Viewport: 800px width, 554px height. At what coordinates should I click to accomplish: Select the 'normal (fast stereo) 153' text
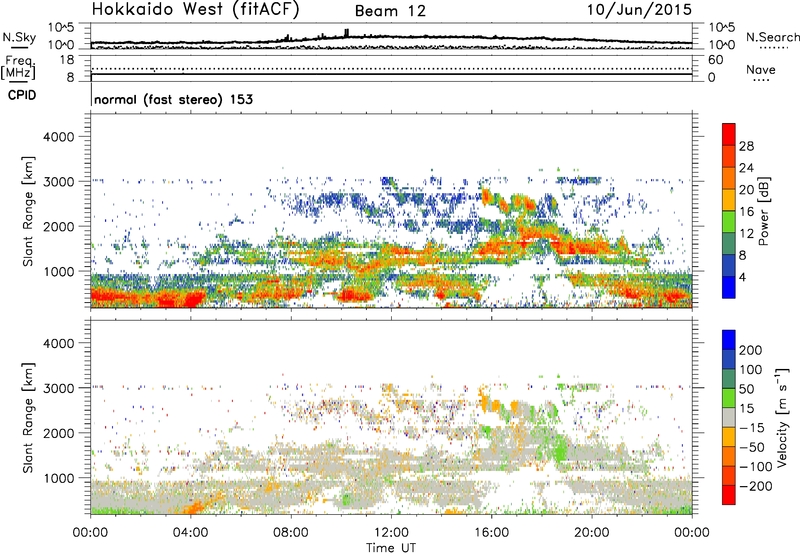tap(173, 99)
